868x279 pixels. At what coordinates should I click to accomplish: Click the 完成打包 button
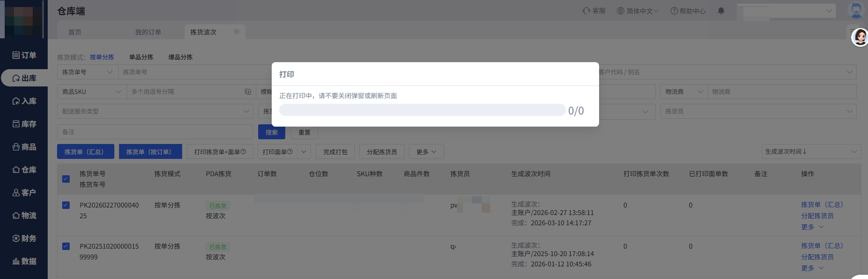coord(335,152)
